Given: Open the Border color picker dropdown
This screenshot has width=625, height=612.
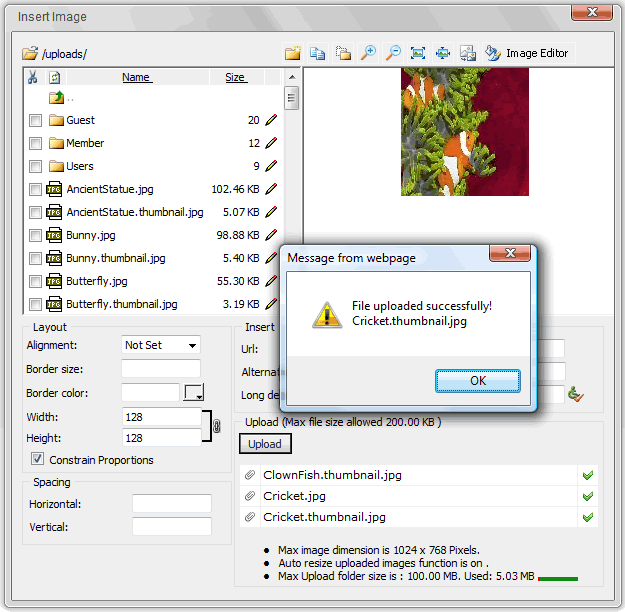Looking at the screenshot, I should point(194,392).
